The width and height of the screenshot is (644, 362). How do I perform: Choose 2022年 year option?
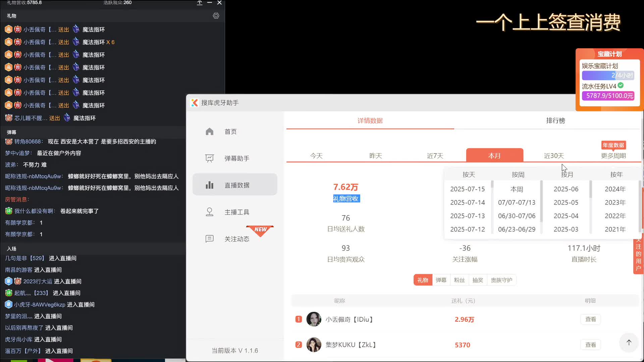coord(615,216)
